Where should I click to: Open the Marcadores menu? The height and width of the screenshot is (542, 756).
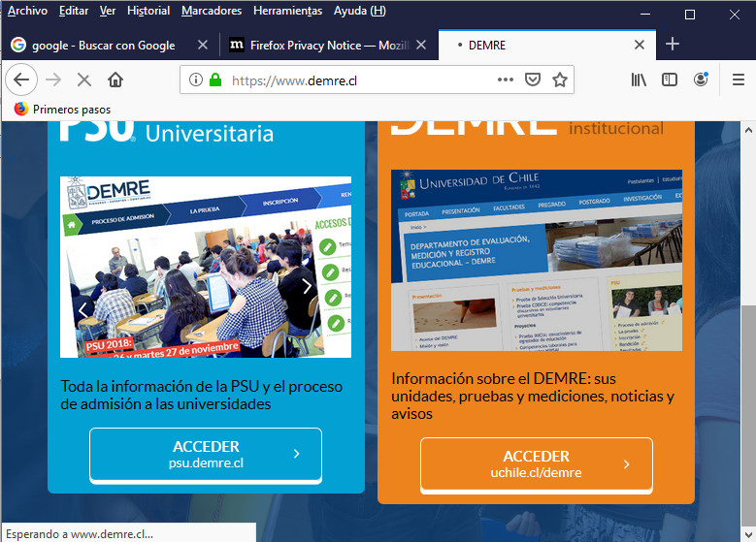[x=212, y=11]
